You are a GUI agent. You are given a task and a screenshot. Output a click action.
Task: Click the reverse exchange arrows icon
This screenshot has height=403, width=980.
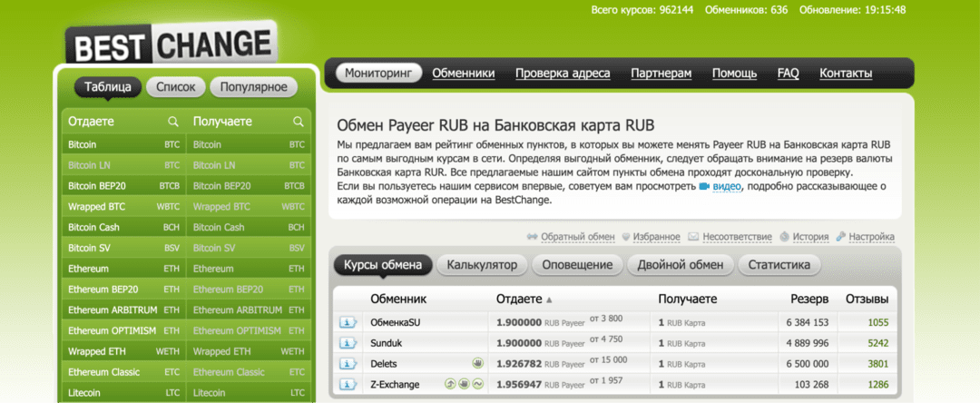(533, 237)
